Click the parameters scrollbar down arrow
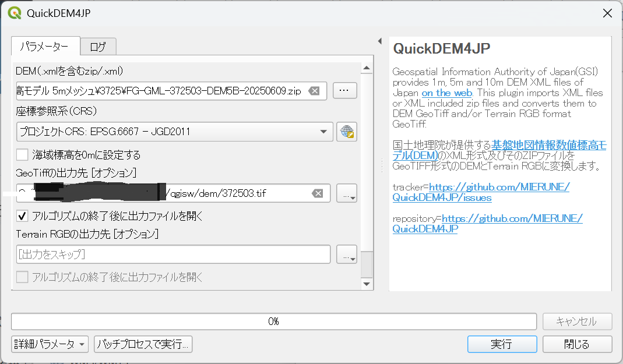623x364 pixels. (367, 284)
